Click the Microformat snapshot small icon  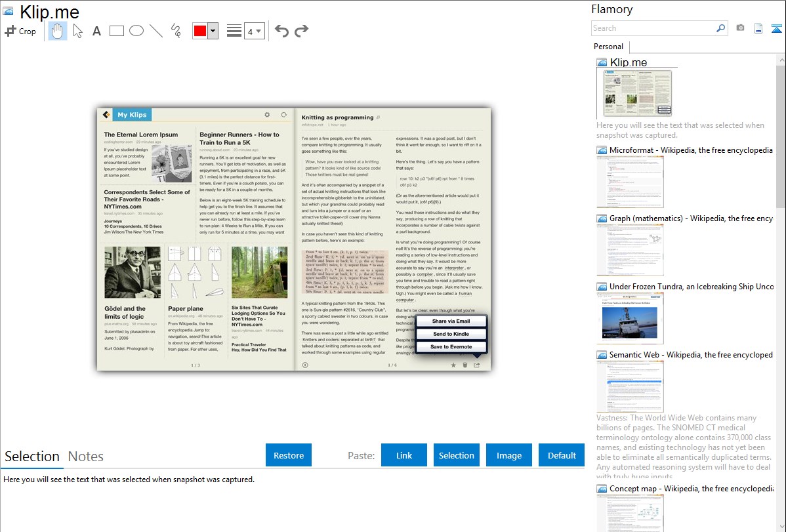point(602,150)
